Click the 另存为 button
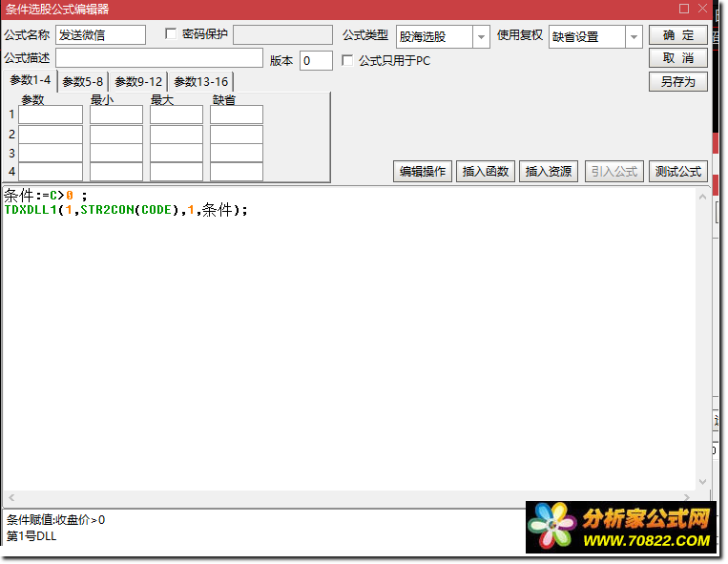This screenshot has width=728, height=564. coord(677,82)
